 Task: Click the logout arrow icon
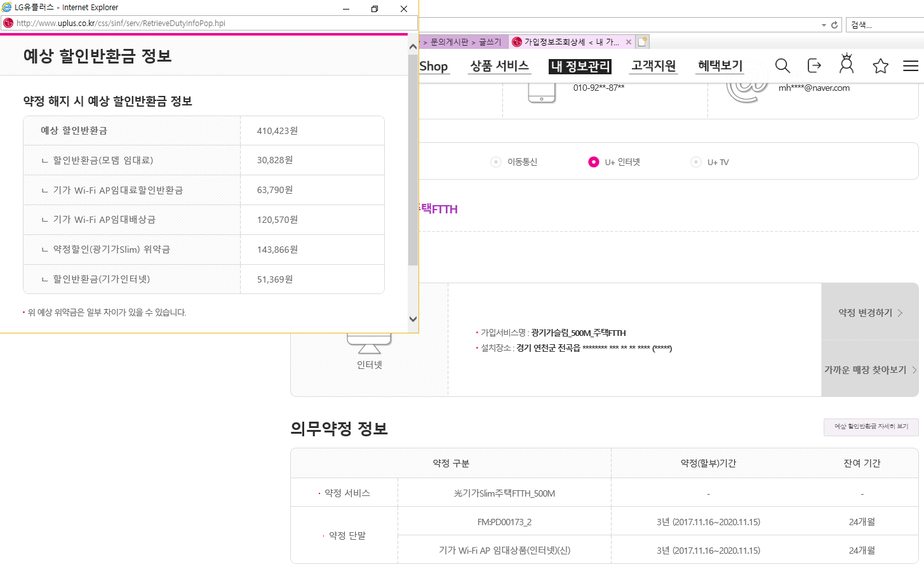tap(814, 65)
